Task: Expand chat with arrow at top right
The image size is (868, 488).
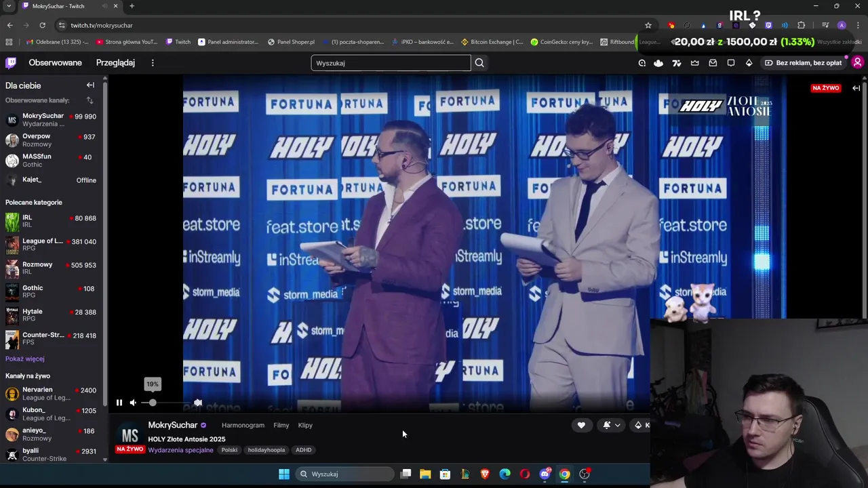Action: 856,88
